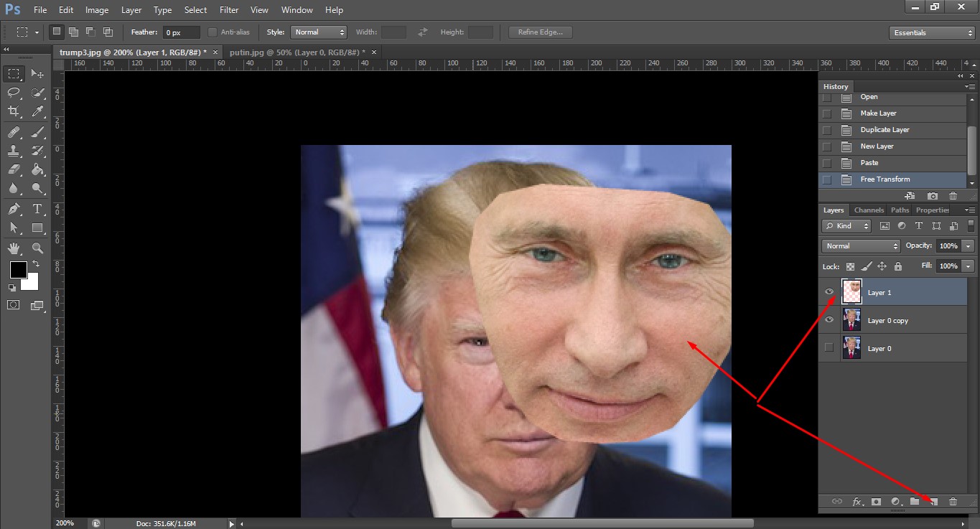Switch to the putin.jpg document tab

pyautogui.click(x=297, y=52)
